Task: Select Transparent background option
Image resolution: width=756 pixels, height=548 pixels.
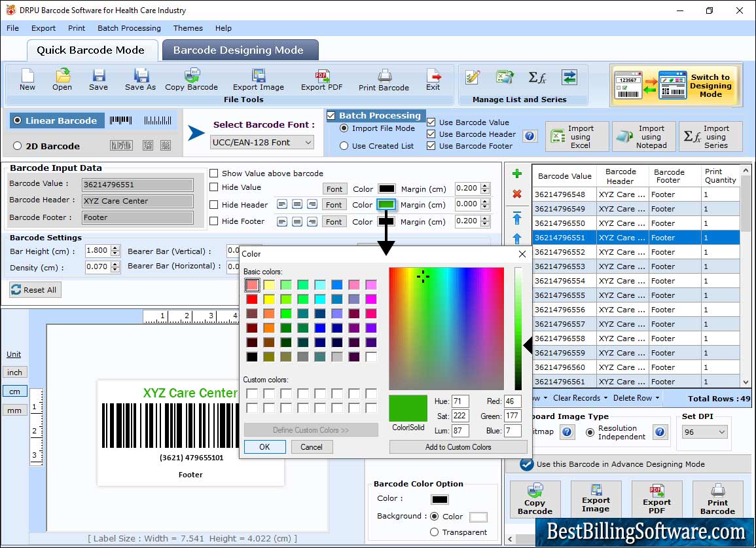Action: pyautogui.click(x=435, y=532)
